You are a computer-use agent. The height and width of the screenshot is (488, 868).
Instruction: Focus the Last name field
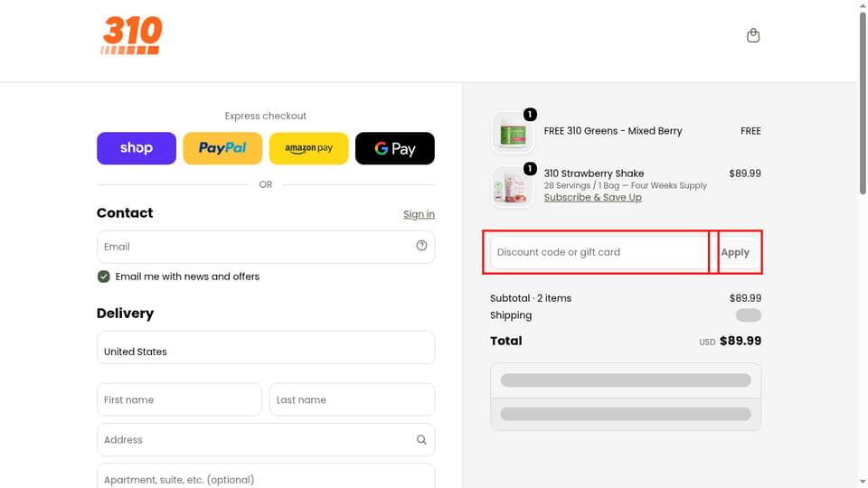tap(352, 399)
